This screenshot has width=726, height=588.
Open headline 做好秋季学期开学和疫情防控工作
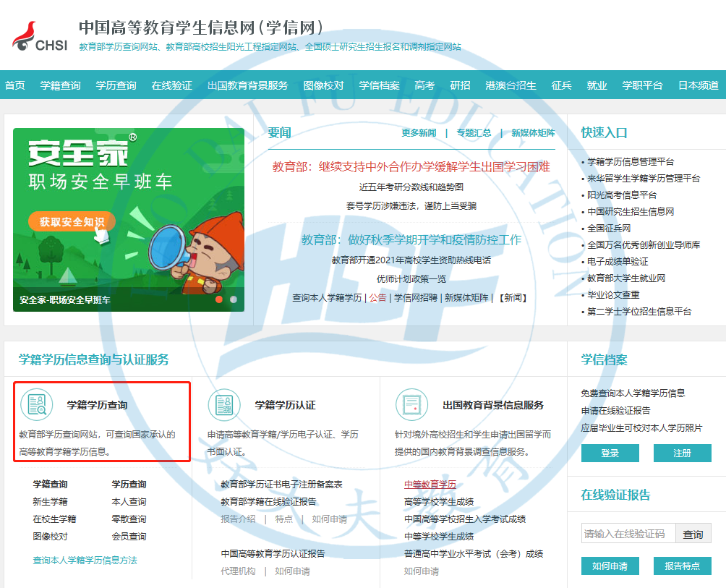coord(411,240)
